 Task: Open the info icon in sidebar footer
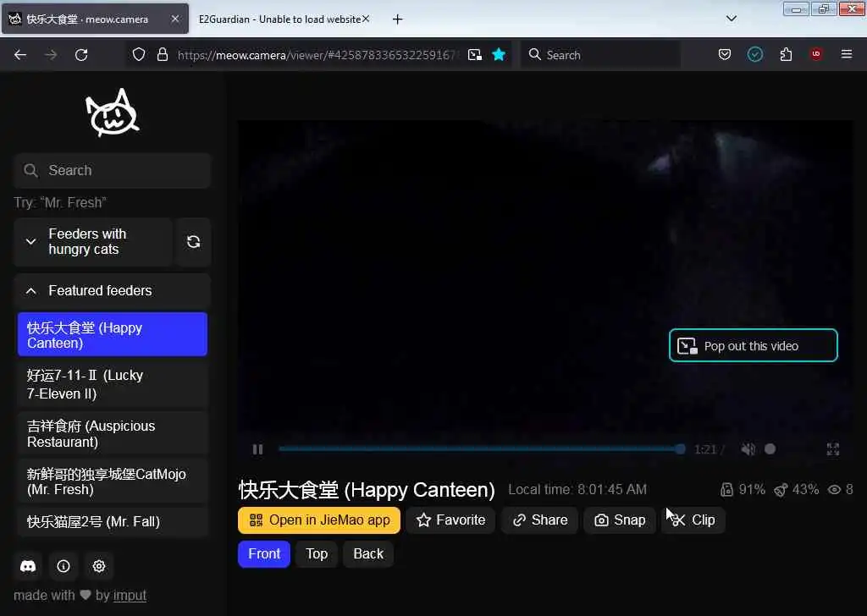click(64, 566)
